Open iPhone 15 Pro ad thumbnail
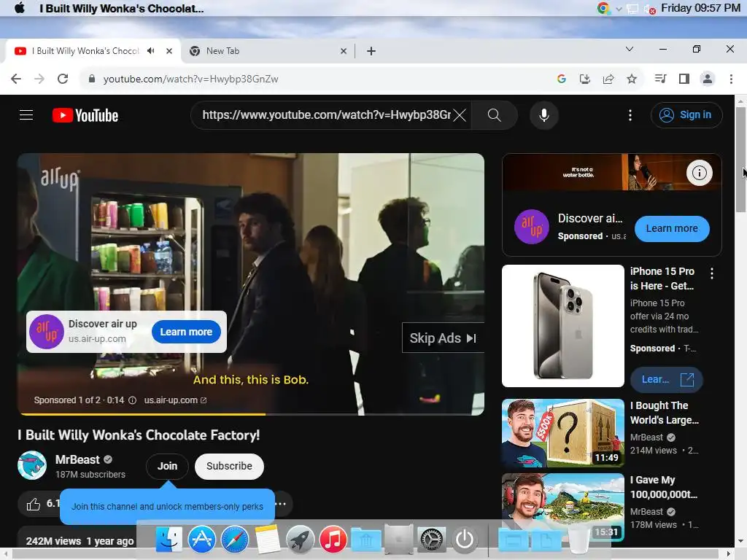The height and width of the screenshot is (560, 747). point(562,326)
